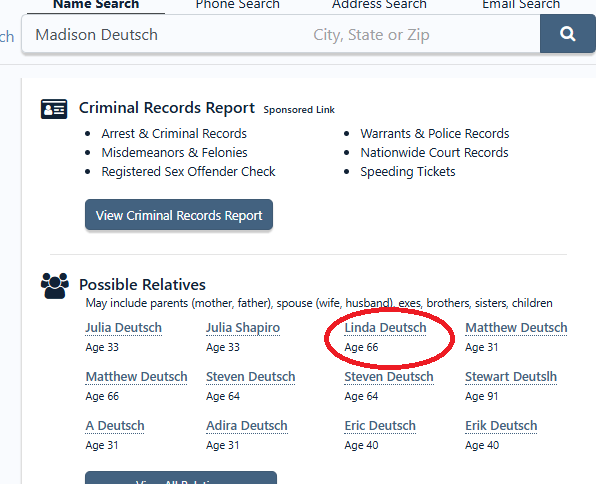Click View Criminal Records Report button

[179, 215]
